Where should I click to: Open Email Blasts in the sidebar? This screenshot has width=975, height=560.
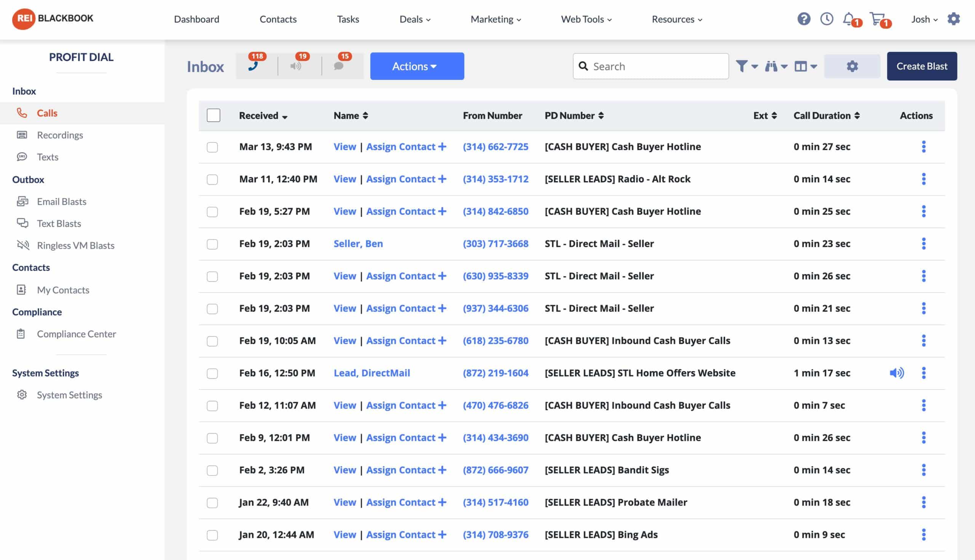pyautogui.click(x=61, y=201)
